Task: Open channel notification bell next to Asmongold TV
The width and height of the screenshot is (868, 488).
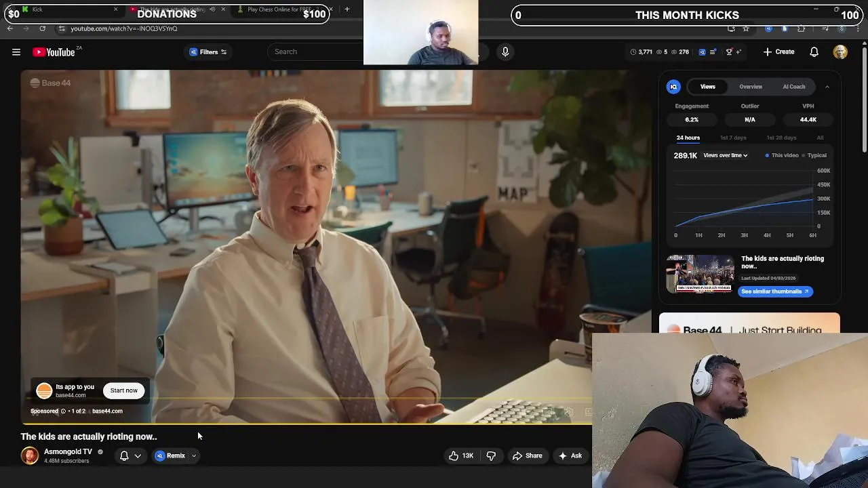Action: [124, 456]
